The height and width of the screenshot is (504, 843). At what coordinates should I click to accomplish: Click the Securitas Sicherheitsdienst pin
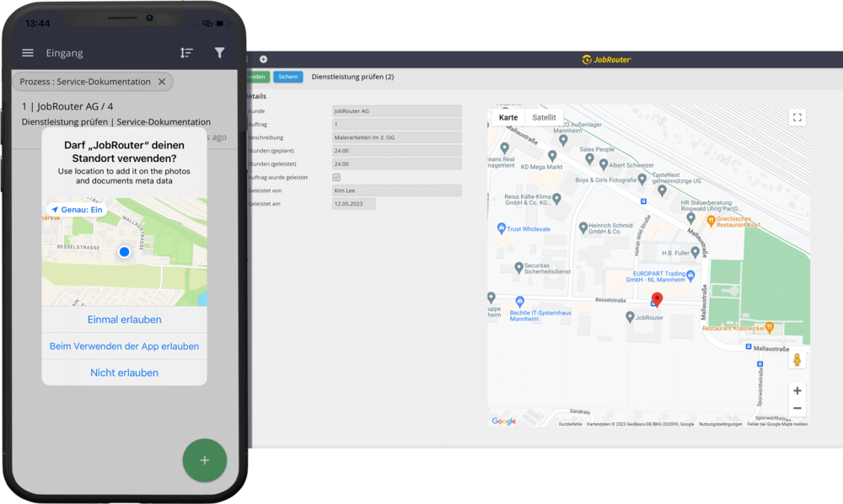click(x=518, y=267)
